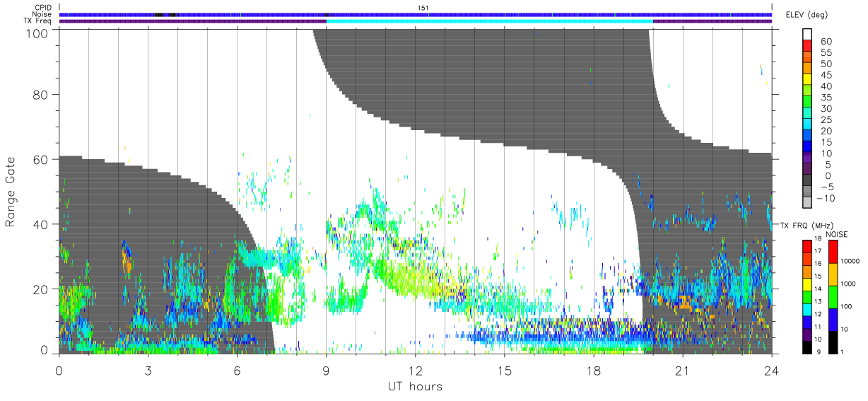Screen dimensions: 868x401
Task: Click tick label '21' on UT hours axis
Action: (682, 370)
